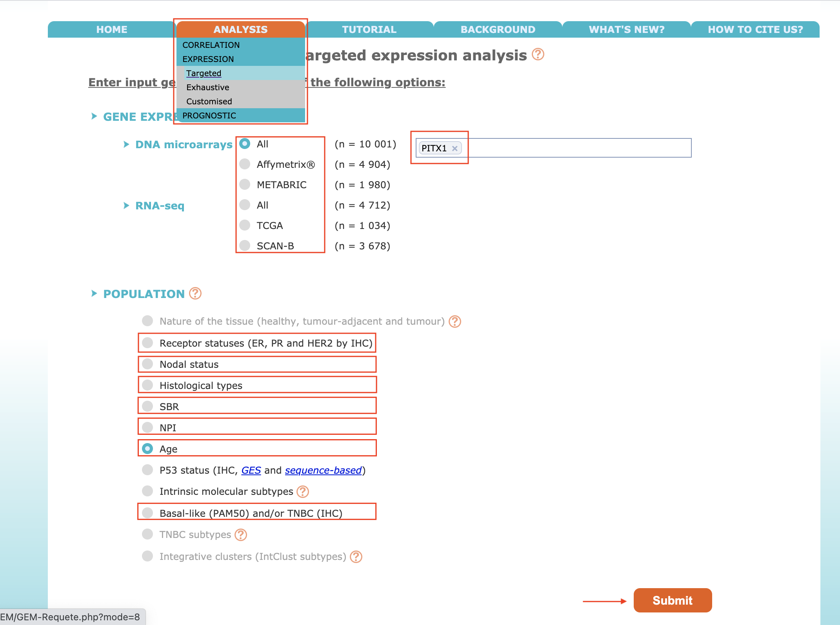This screenshot has width=840, height=625.
Task: Click the GENE EXPRESSION heading
Action: click(139, 117)
